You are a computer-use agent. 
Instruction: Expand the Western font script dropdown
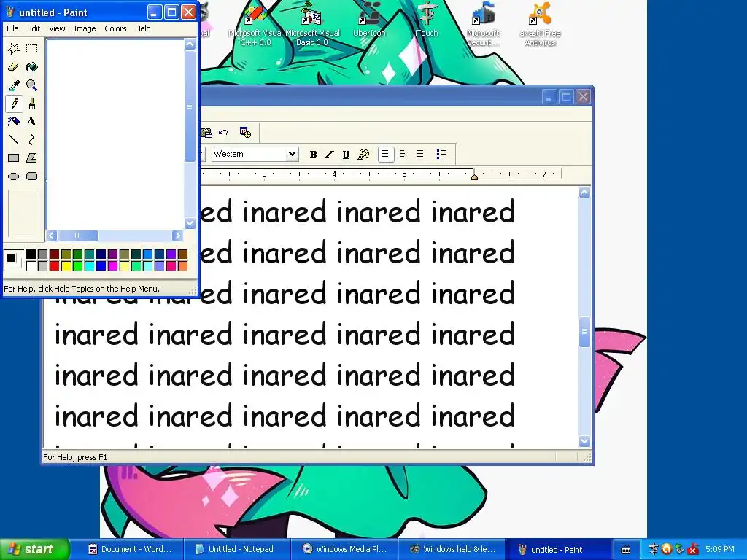292,154
